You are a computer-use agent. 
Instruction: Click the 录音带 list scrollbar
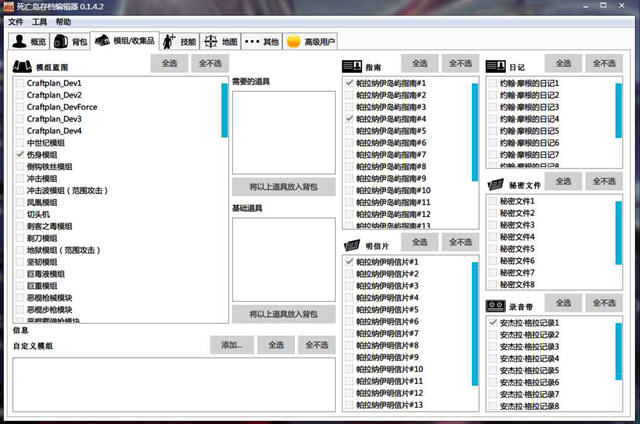tap(618, 351)
